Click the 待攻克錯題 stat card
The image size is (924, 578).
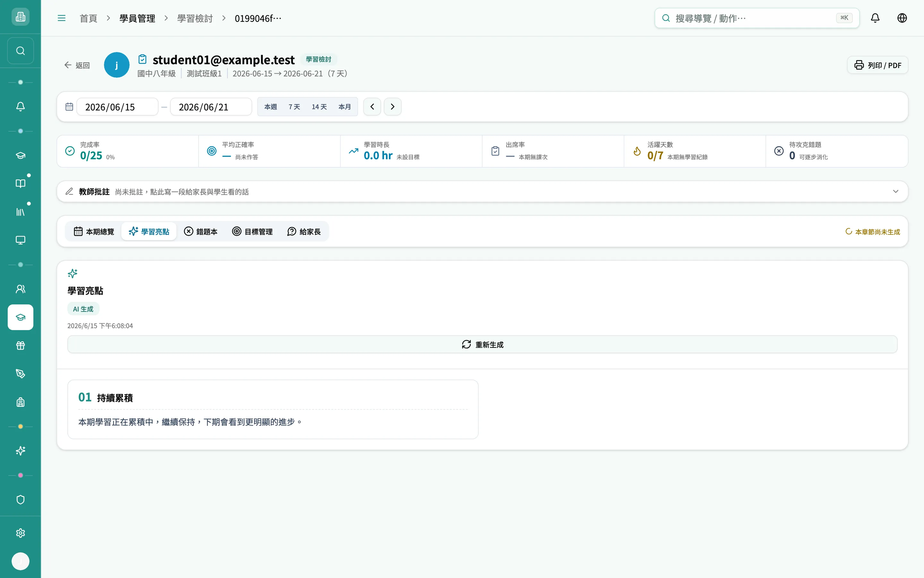pos(837,151)
